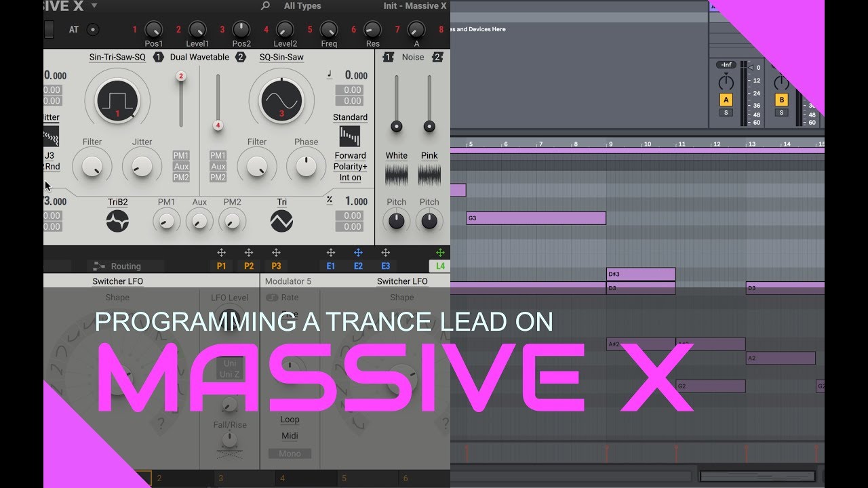Click the Level1 macro knob
This screenshot has width=868, height=488.
[x=197, y=29]
